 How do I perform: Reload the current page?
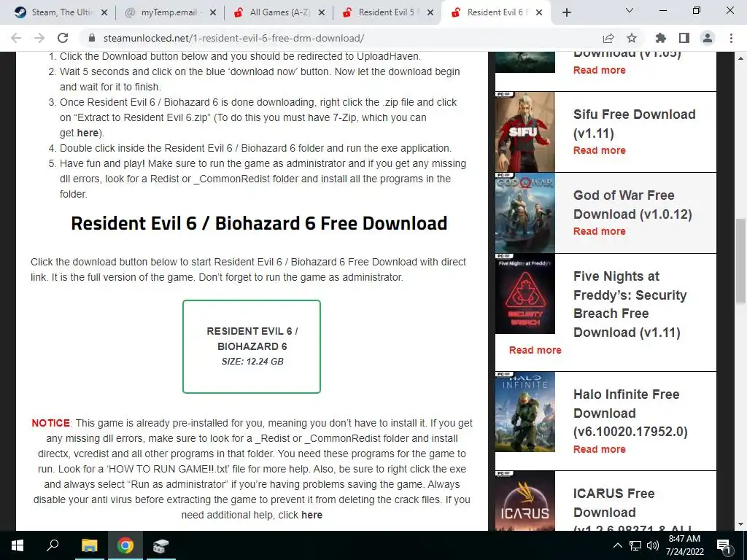[63, 38]
